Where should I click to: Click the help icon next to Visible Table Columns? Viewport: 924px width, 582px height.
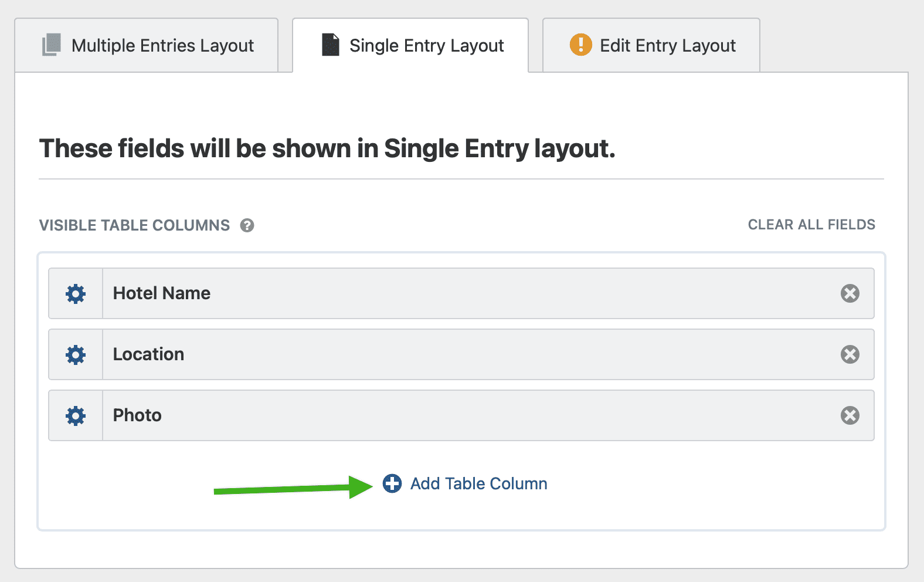point(247,225)
